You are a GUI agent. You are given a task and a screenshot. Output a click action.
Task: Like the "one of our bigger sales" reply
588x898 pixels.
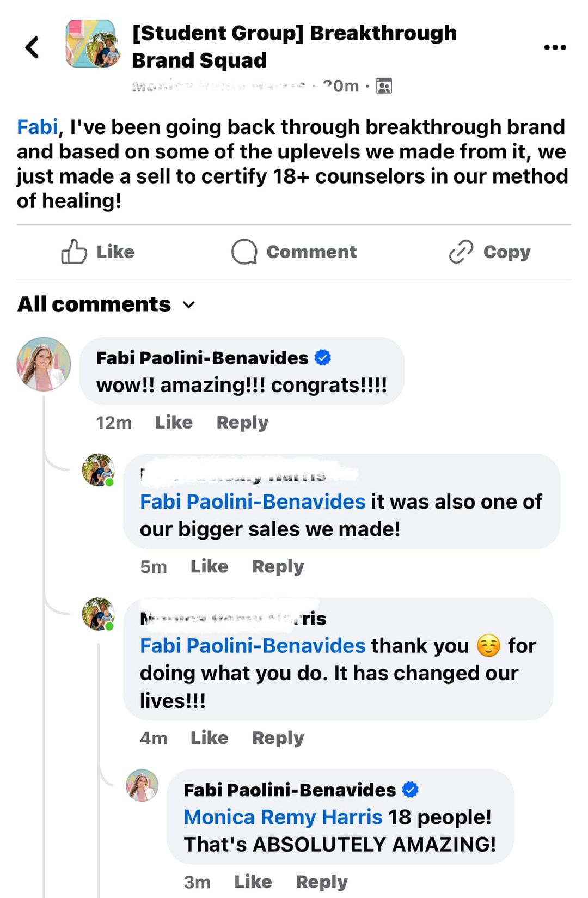(209, 566)
